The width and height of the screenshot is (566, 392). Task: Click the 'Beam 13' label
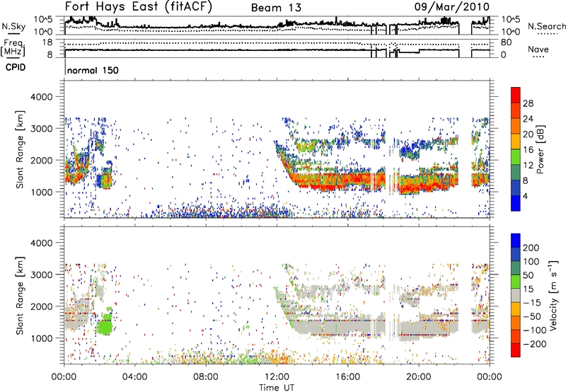tap(276, 8)
